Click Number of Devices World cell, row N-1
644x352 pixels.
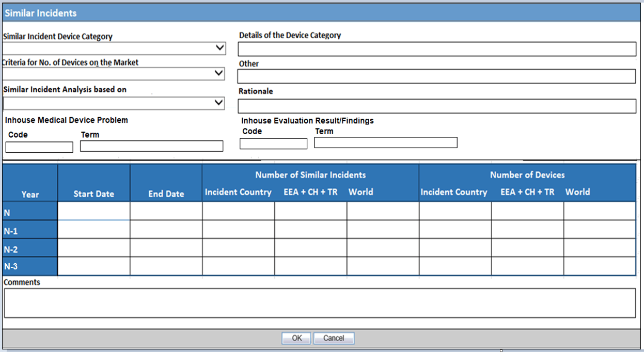tap(600, 229)
